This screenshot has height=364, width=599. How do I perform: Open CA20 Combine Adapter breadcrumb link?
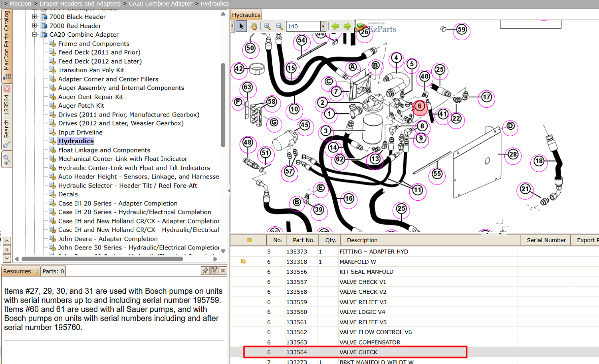[161, 4]
